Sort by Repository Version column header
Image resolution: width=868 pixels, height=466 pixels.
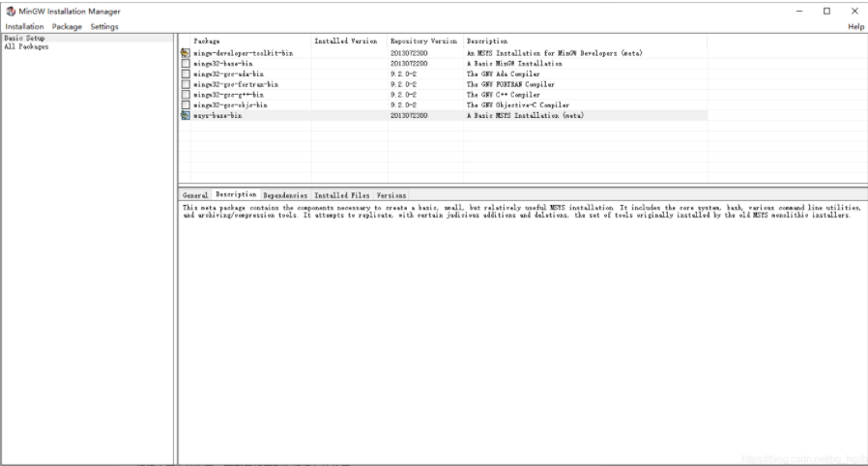click(x=425, y=41)
